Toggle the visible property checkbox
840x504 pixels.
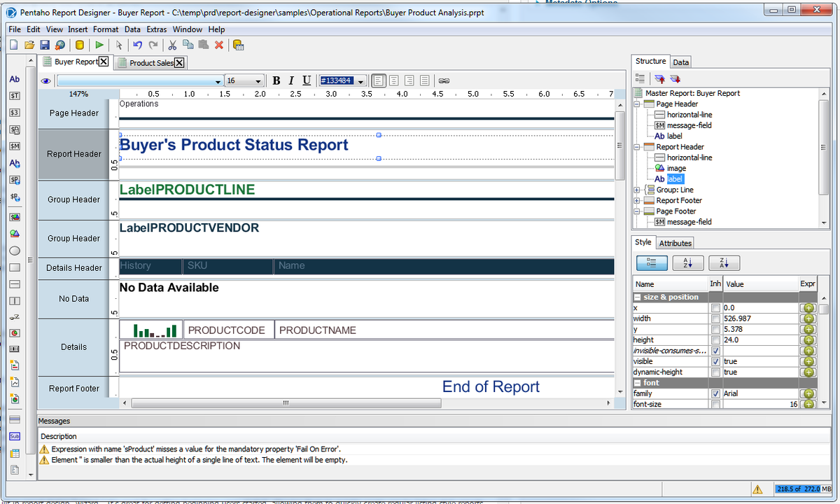pyautogui.click(x=715, y=361)
